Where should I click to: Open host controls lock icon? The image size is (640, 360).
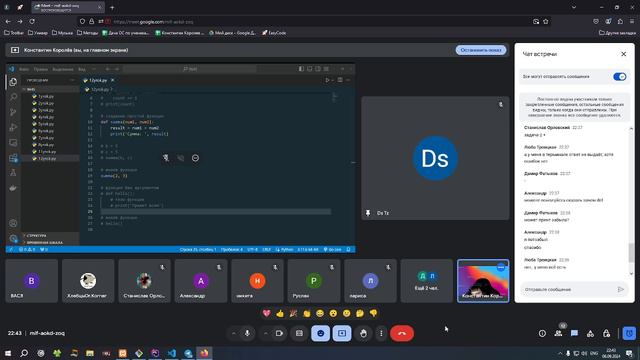click(x=607, y=333)
